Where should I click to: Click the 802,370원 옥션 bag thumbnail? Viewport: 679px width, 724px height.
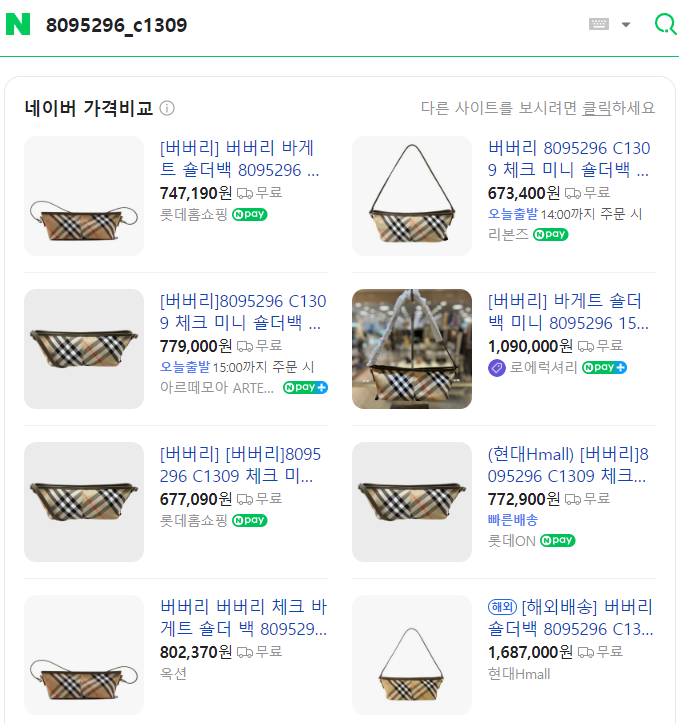84,656
